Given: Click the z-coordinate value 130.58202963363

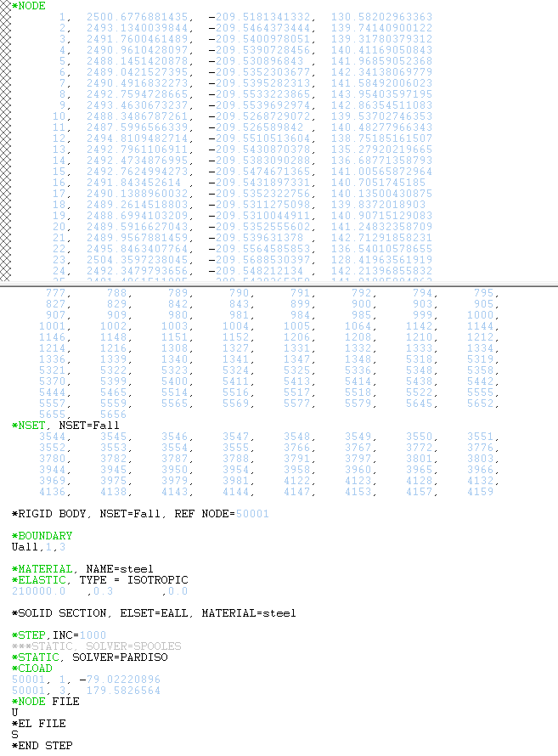Looking at the screenshot, I should coord(381,17).
